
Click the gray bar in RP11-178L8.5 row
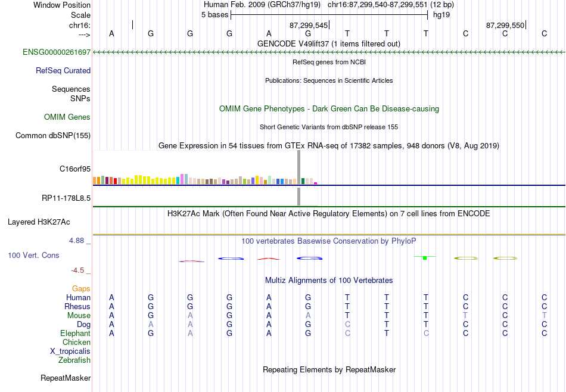[x=298, y=197]
